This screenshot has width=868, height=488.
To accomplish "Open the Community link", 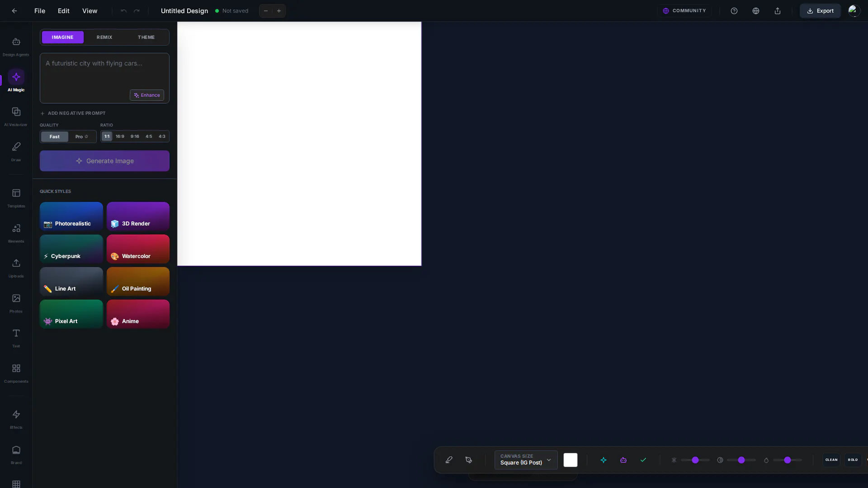I will (x=684, y=11).
